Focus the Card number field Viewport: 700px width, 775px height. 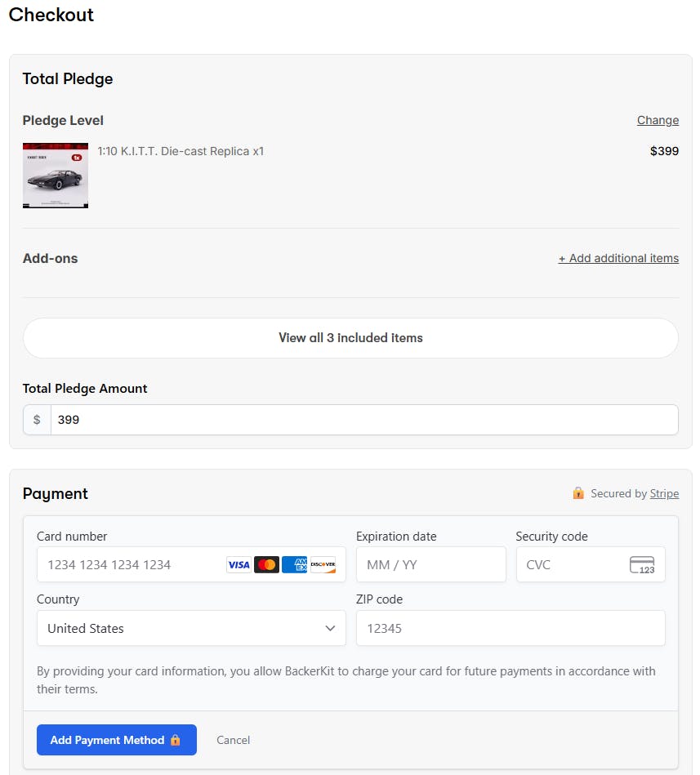(x=131, y=564)
